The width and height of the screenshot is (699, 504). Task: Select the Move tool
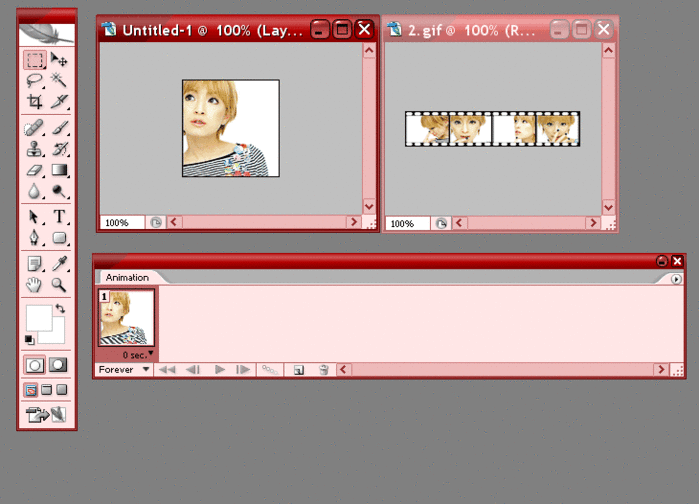tap(59, 60)
